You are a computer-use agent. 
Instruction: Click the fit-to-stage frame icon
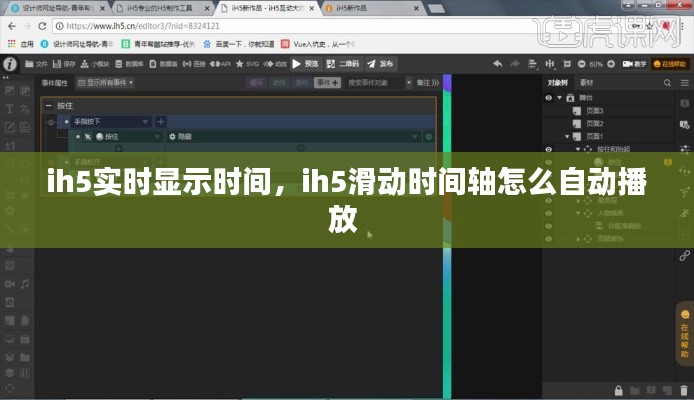pos(567,64)
